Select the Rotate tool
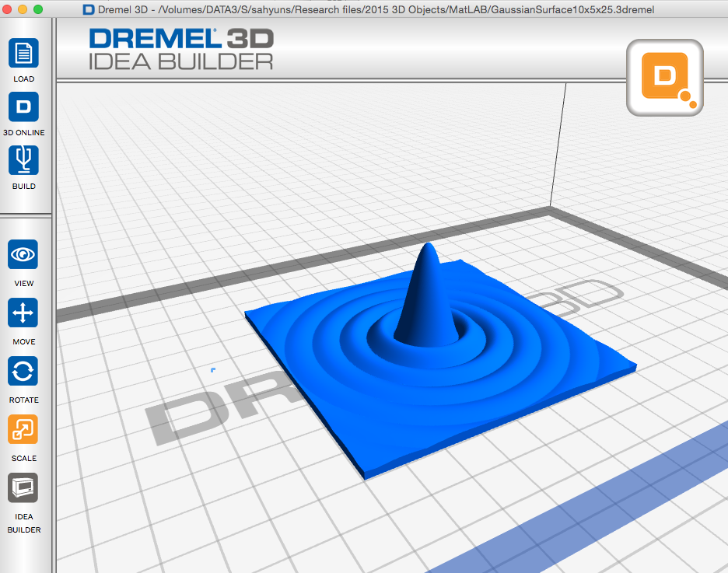The width and height of the screenshot is (728, 573). click(x=23, y=371)
